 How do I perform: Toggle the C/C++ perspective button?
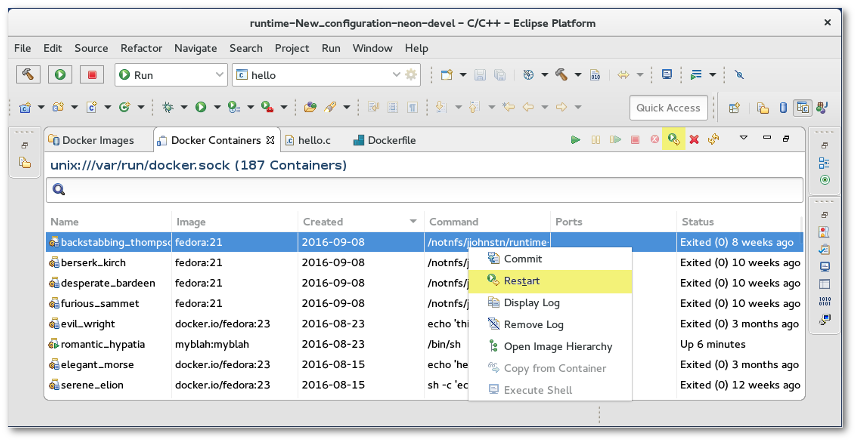tap(802, 108)
